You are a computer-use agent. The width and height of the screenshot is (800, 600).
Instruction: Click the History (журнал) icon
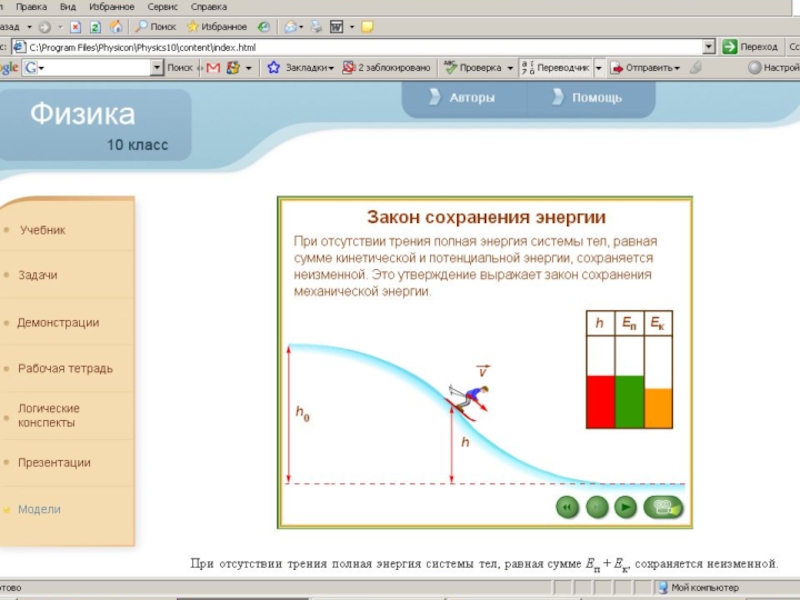click(263, 27)
